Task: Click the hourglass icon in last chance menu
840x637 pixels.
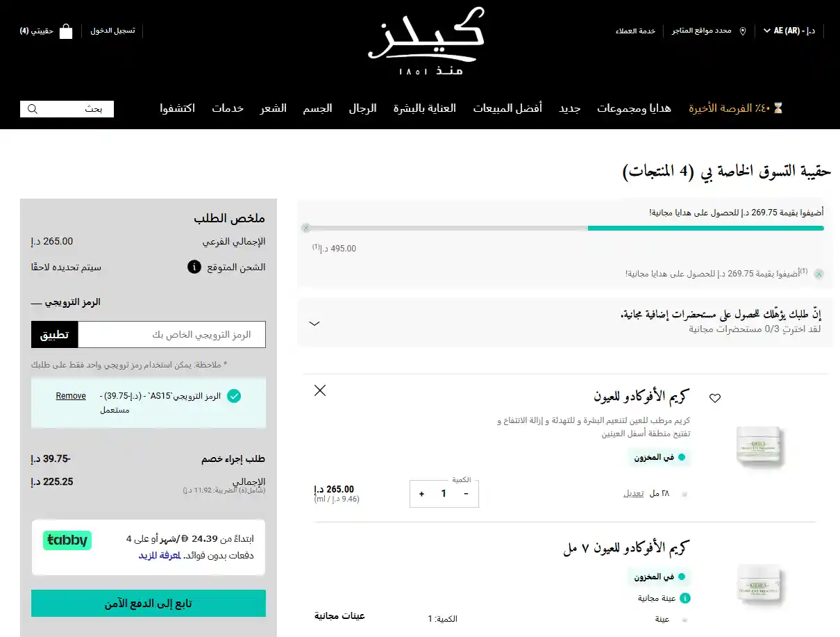Action: pos(778,108)
